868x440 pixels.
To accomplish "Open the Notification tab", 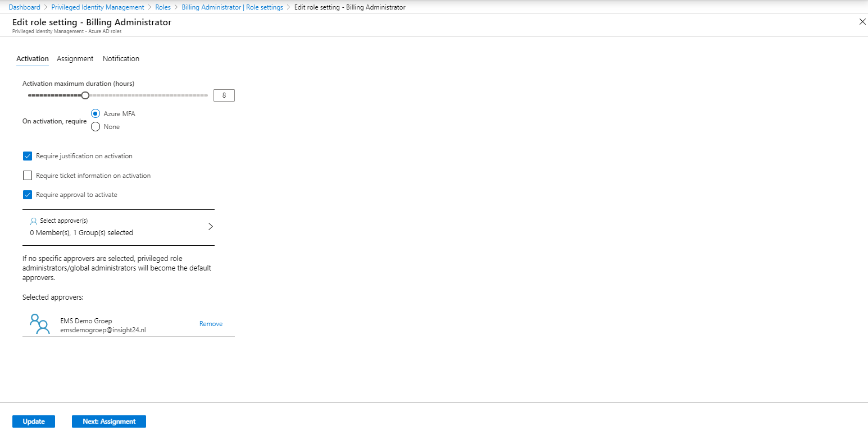I will tap(121, 58).
